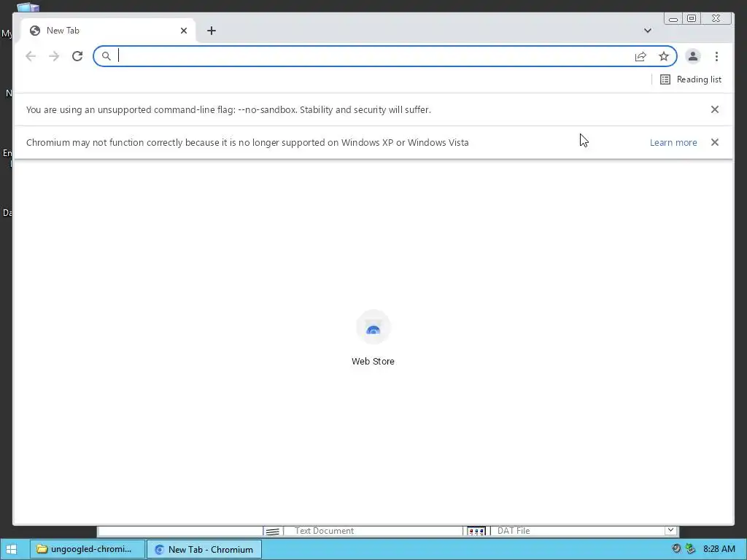Expand the tab search chevron
747x560 pixels.
[x=648, y=31]
